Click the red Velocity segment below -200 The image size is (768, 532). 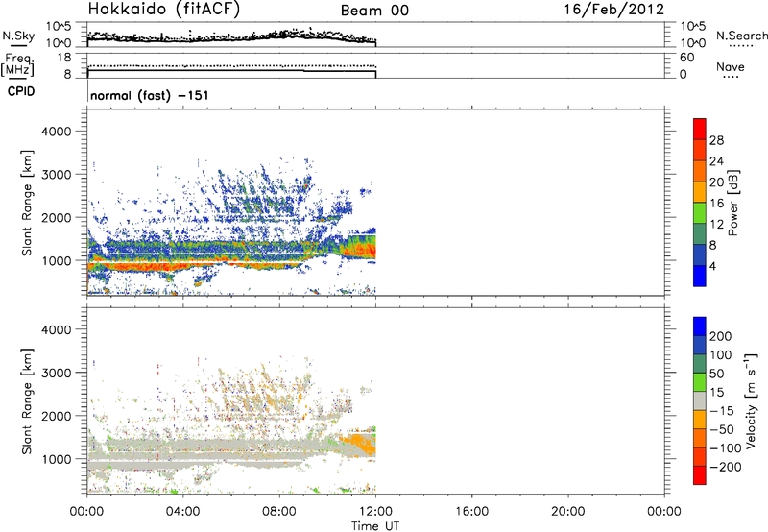coord(700,475)
